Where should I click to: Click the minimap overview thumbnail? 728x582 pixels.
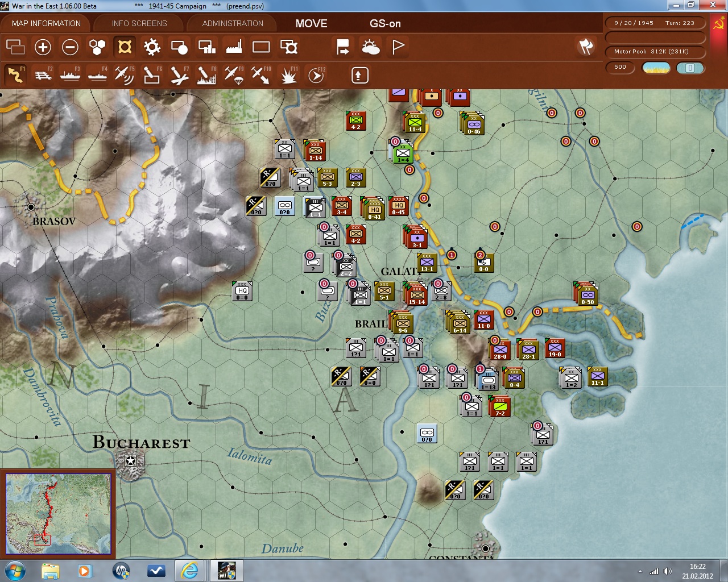pos(58,514)
